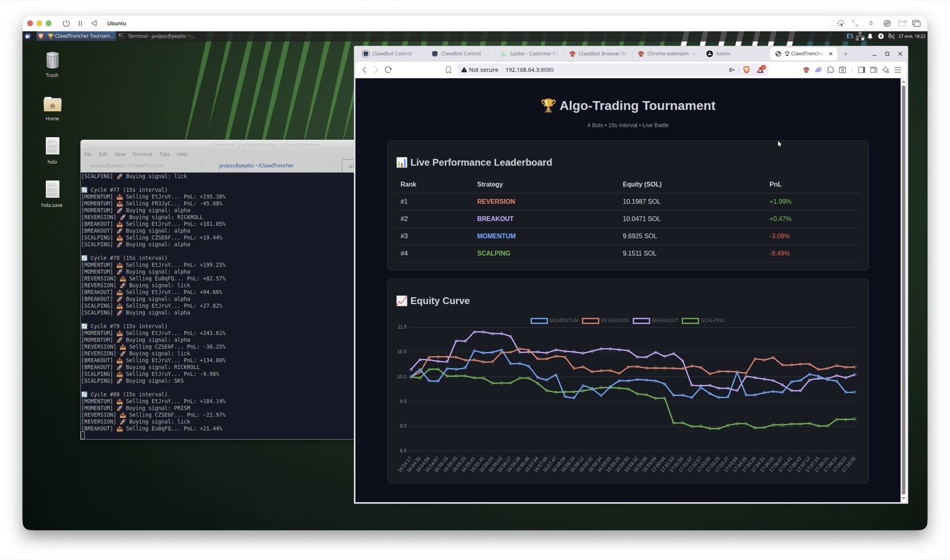This screenshot has height=560, width=950.
Task: Open the browser hamburger main menu
Action: point(898,70)
